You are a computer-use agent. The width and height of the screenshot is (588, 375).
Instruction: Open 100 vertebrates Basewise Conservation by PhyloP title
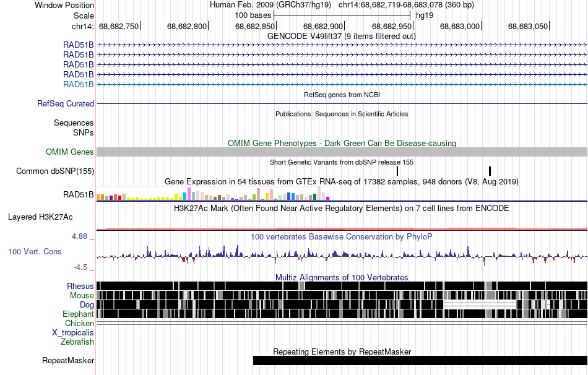coord(341,236)
